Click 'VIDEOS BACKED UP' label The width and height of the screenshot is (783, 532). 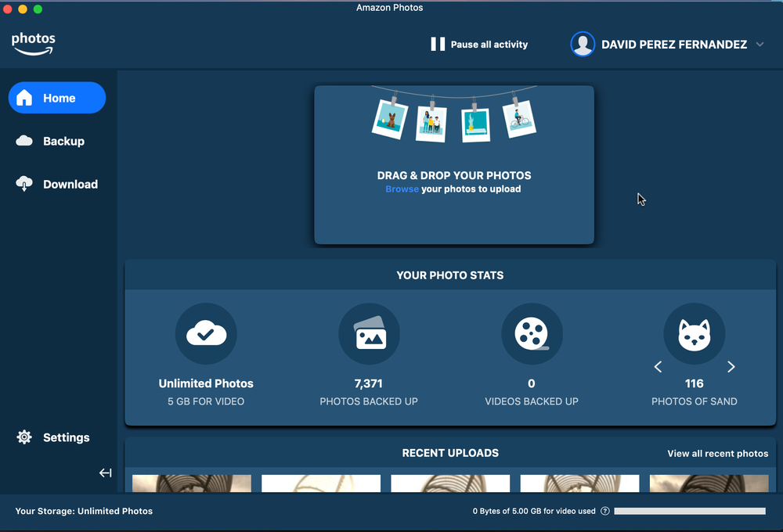[532, 401]
